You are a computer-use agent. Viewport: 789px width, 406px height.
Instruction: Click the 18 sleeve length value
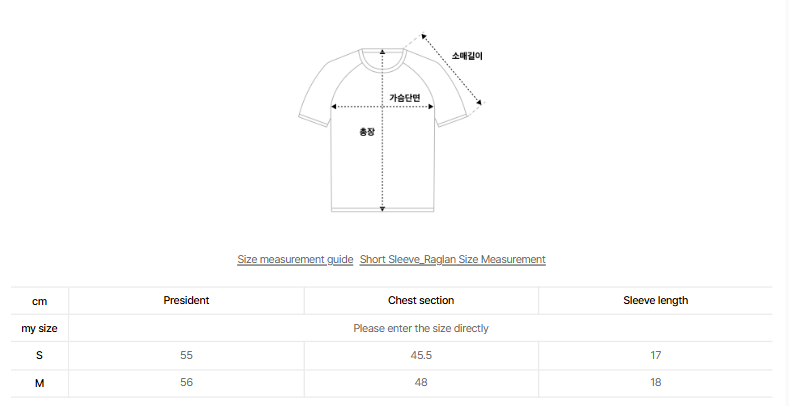pyautogui.click(x=655, y=382)
